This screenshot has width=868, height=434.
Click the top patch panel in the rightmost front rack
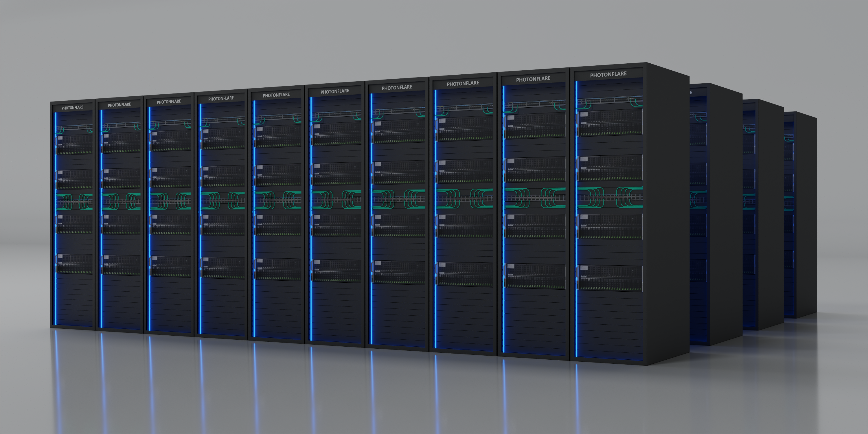pos(610,101)
